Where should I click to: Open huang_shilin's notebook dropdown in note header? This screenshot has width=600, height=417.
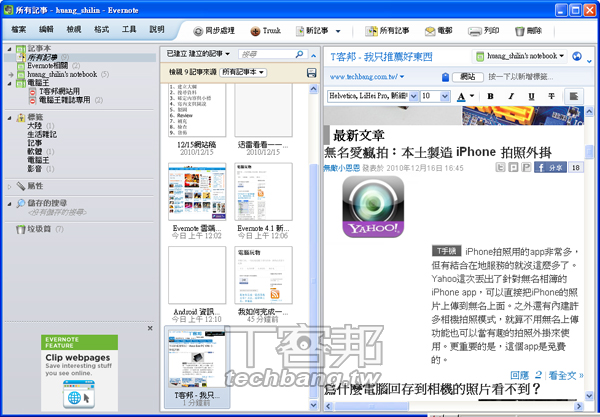(x=519, y=56)
